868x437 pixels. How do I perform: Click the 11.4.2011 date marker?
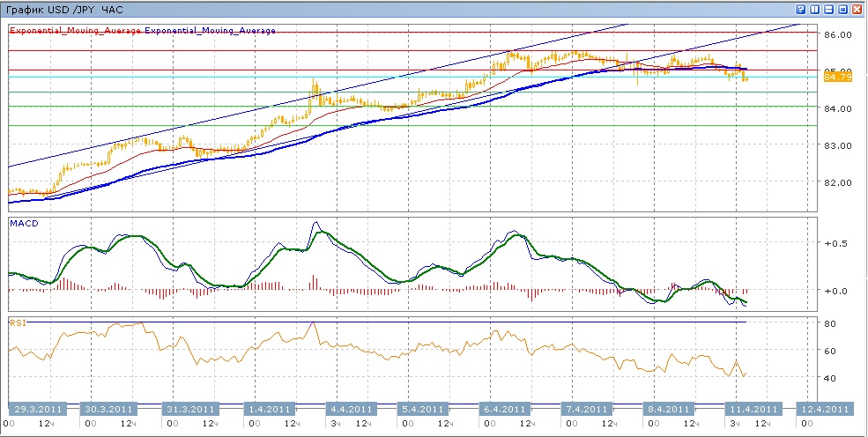752,410
